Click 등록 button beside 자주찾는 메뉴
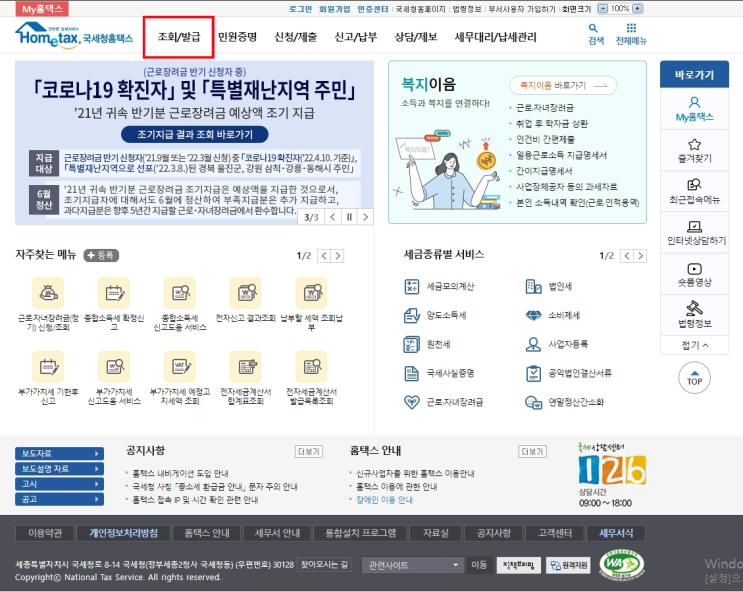Viewport: 743px width, 592px height. 101,255
